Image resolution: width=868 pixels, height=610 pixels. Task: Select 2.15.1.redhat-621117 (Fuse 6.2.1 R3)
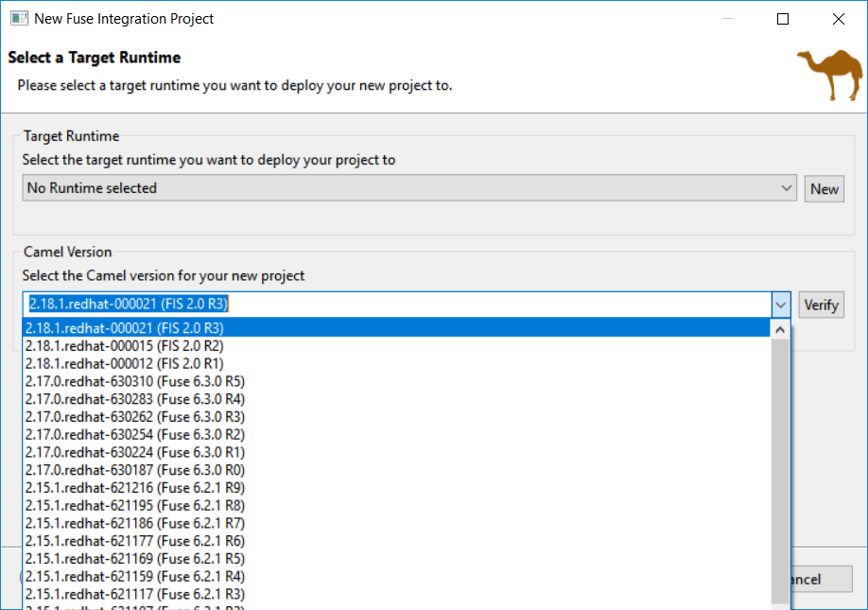(134, 594)
